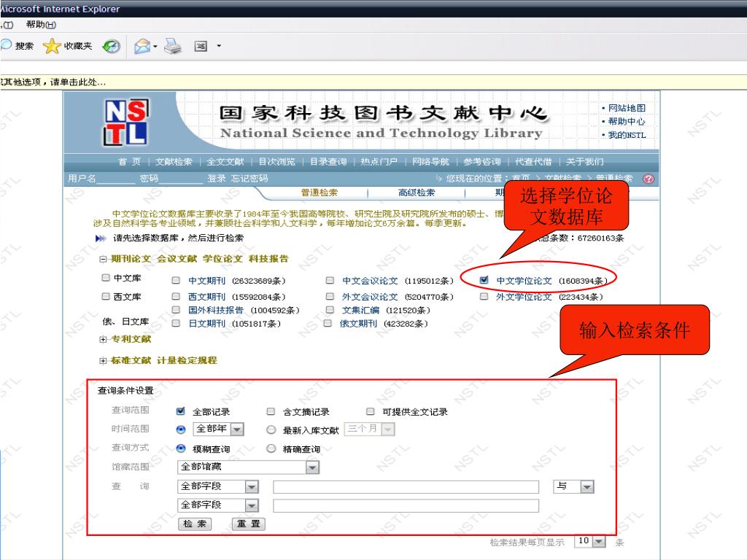Click the Search magnifier toolbar icon

[x=6, y=45]
